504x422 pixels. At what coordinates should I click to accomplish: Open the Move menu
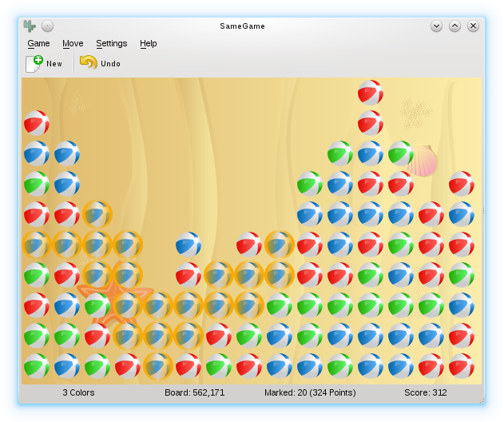(x=73, y=44)
